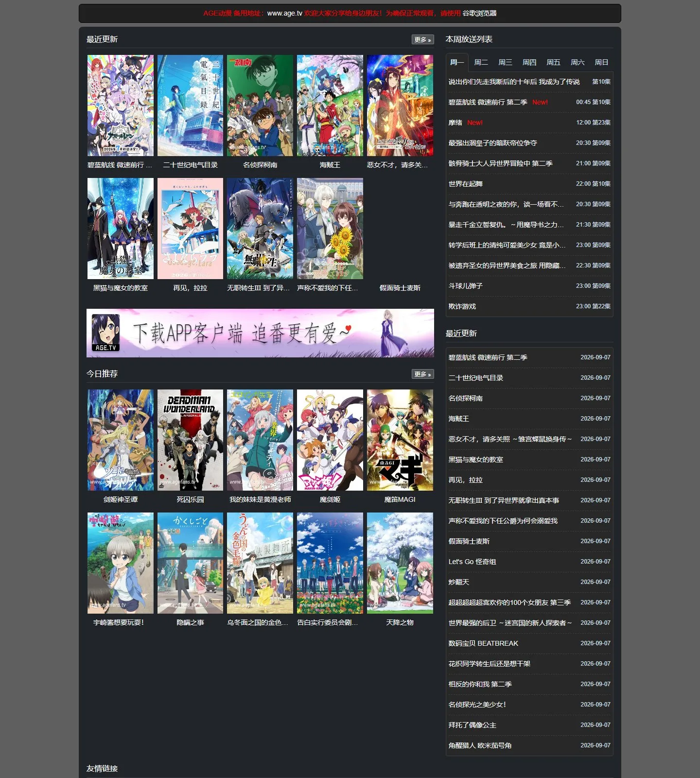Click the 谷歌浏览器 link in top notice
Screen dimensions: 700x778
[x=479, y=13]
